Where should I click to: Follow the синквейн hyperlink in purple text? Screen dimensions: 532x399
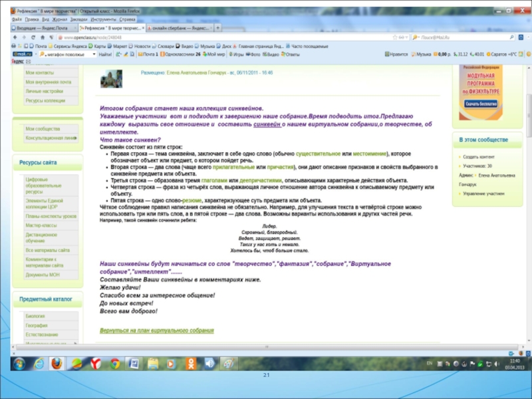click(x=267, y=124)
